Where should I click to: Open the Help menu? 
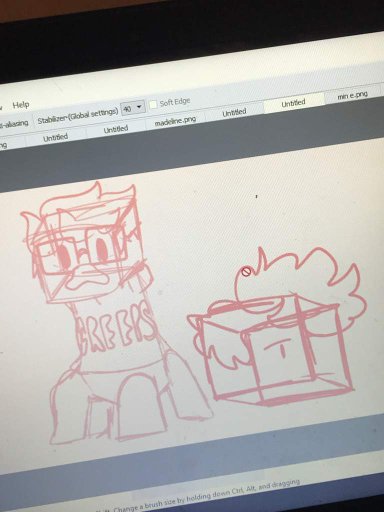tap(21, 105)
